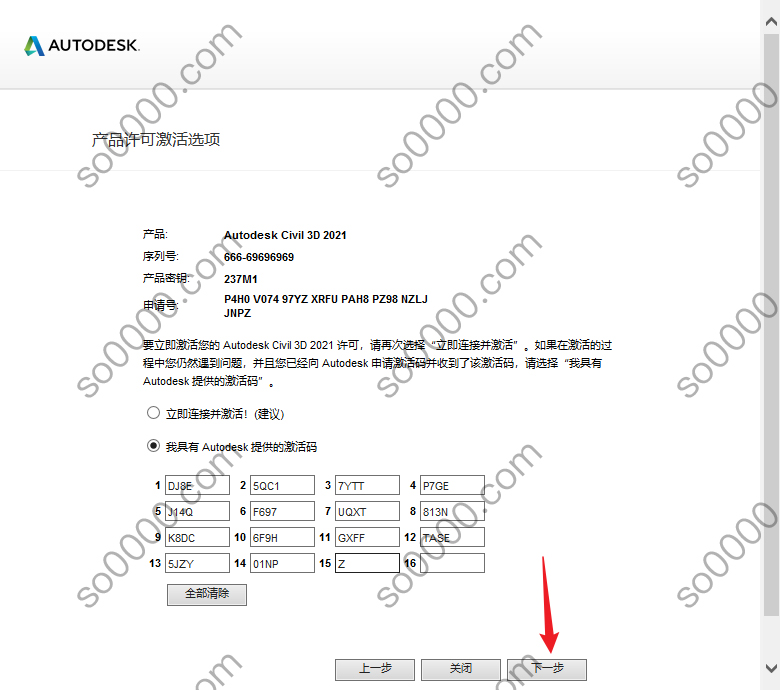Click activation code field 5 containing J14Q

[x=197, y=511]
